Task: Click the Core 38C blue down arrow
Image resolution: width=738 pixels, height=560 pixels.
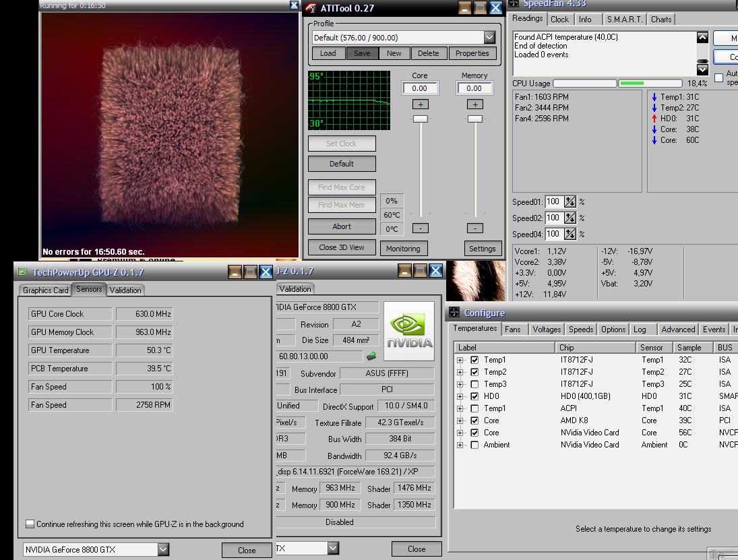Action: coord(654,129)
